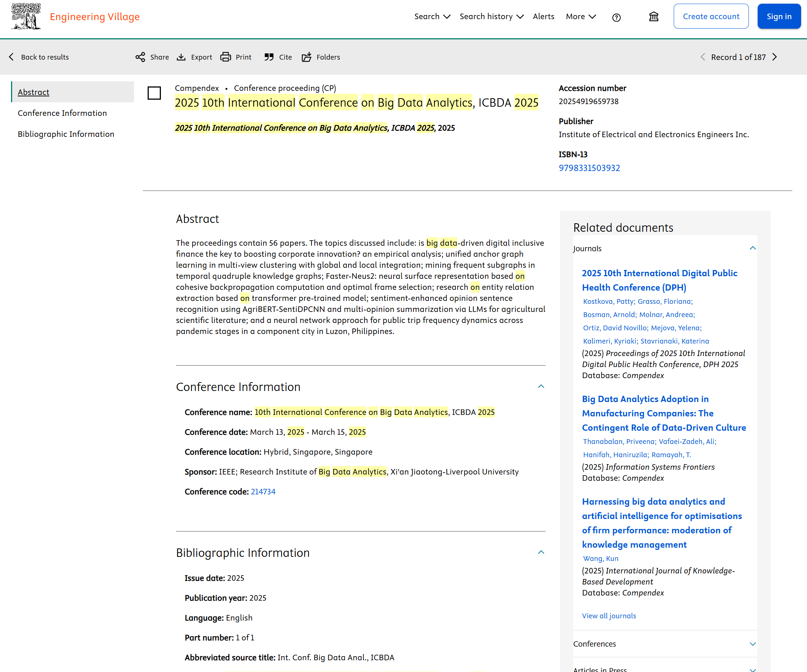Click the Print printer icon
The height and width of the screenshot is (672, 807).
tap(226, 57)
